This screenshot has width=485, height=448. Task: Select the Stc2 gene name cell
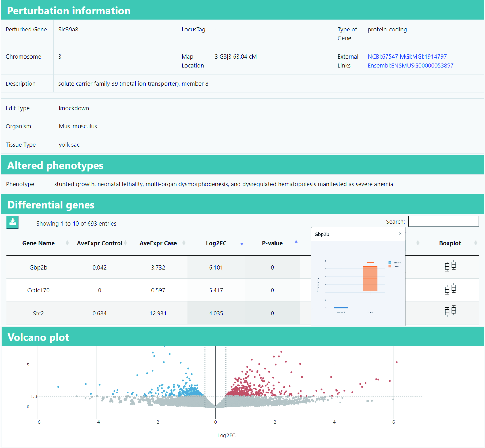pyautogui.click(x=38, y=313)
